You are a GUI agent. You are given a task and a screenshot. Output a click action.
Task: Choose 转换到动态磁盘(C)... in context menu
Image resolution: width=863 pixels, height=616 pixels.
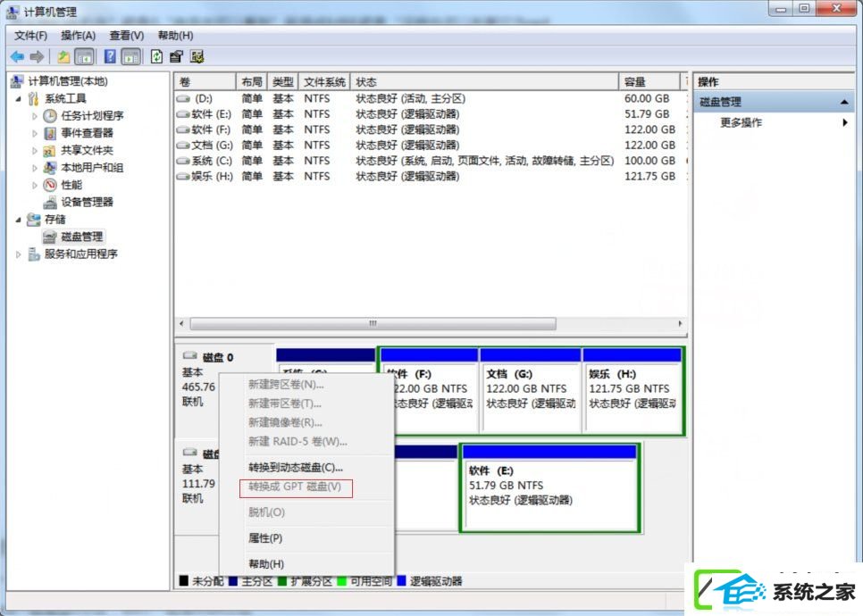[295, 467]
